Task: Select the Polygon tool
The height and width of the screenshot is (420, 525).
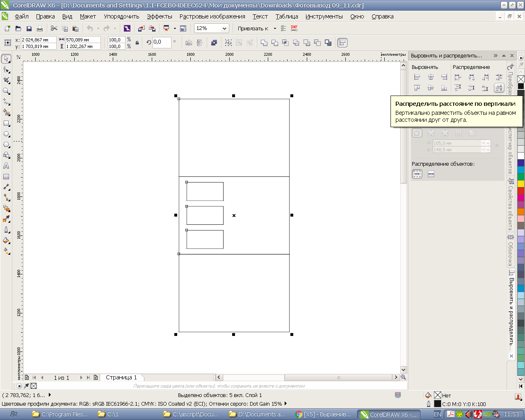Action: [6, 144]
